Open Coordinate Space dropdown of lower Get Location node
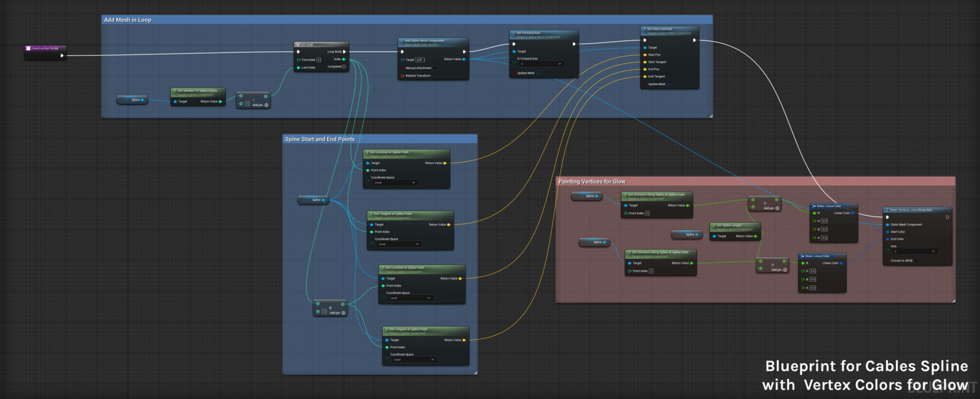 click(x=410, y=298)
